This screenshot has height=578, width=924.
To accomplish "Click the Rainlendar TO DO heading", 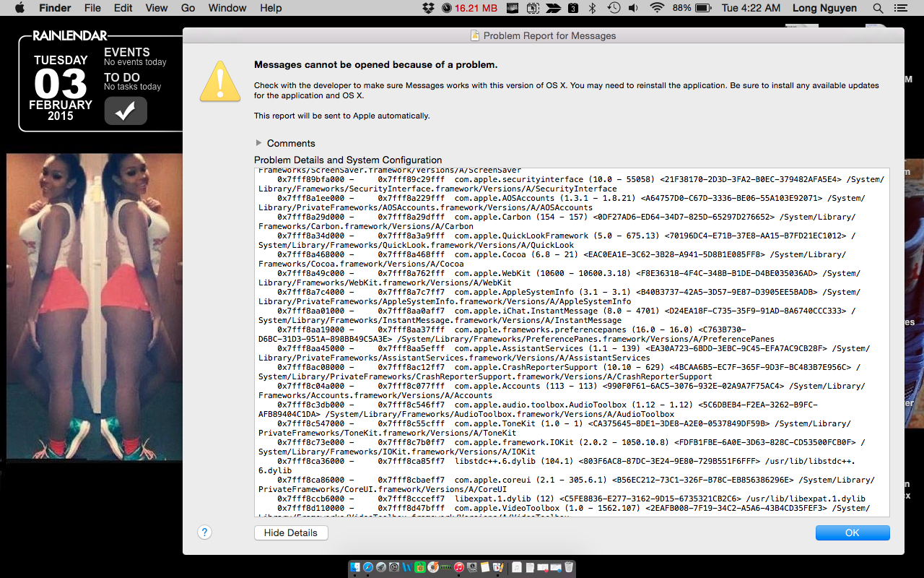I will pos(122,77).
